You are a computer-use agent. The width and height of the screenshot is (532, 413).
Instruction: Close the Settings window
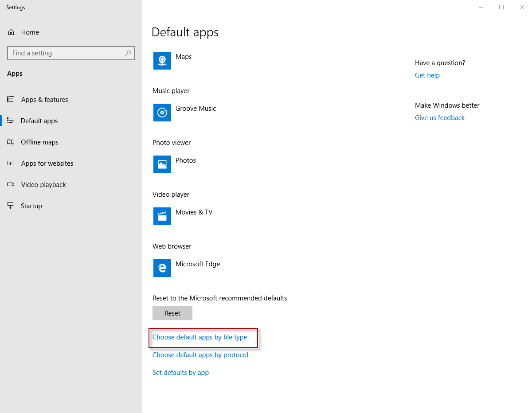point(522,7)
